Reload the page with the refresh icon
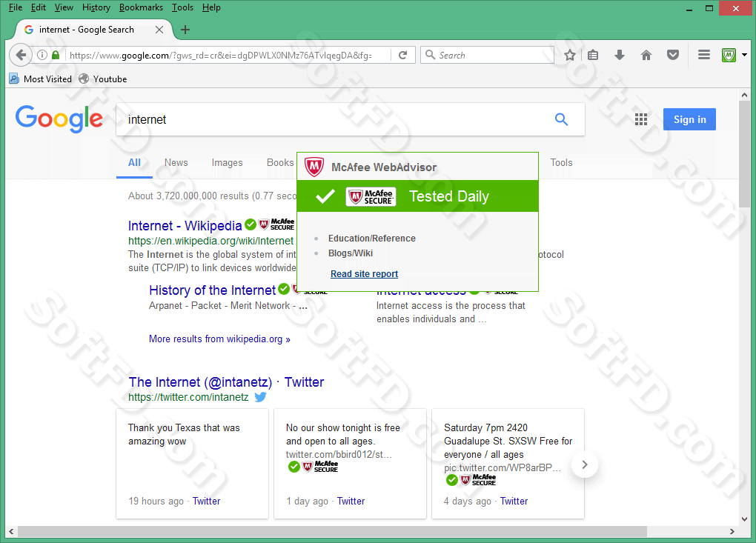The height and width of the screenshot is (543, 756). [x=403, y=55]
